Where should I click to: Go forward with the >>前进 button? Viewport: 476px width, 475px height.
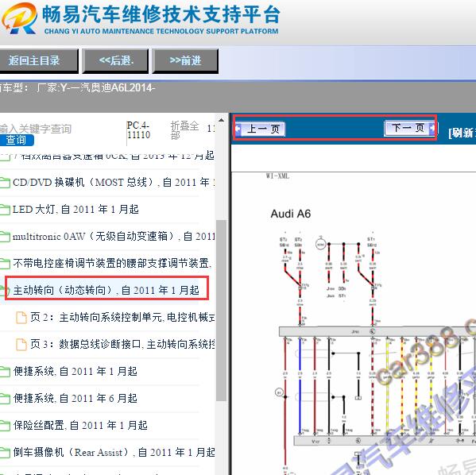[185, 61]
